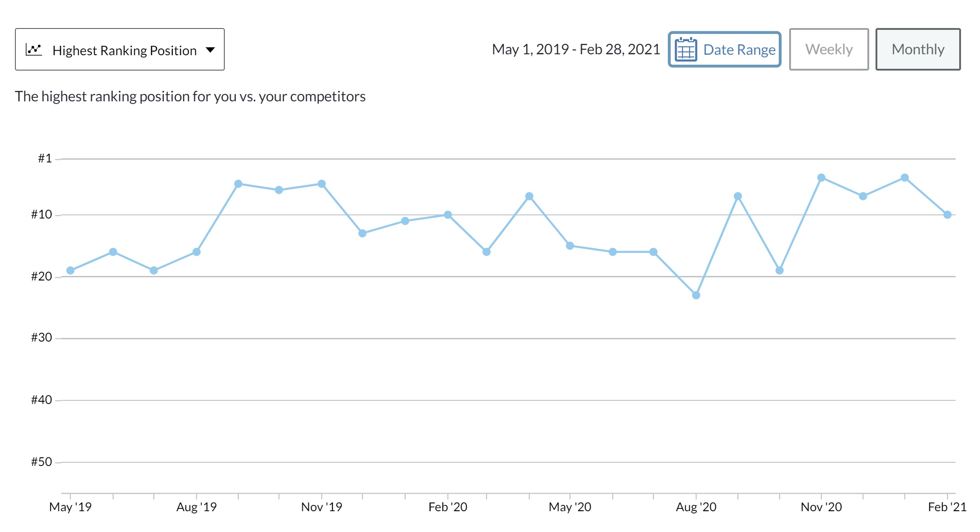Viewport: 980px width, 532px height.
Task: Select the Nov '20 data point
Action: coord(821,178)
